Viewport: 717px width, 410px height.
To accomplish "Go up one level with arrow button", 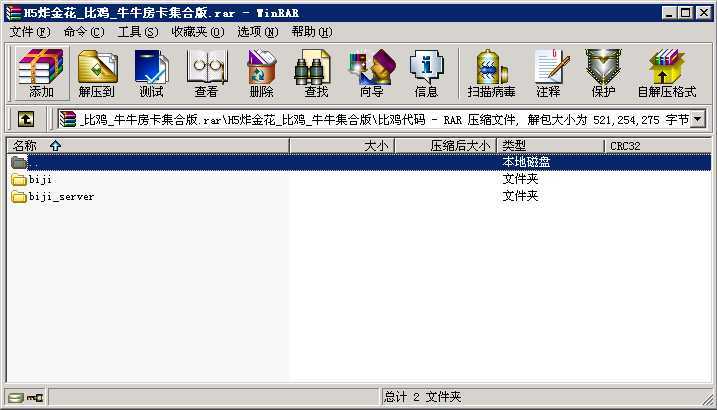I will click(26, 119).
